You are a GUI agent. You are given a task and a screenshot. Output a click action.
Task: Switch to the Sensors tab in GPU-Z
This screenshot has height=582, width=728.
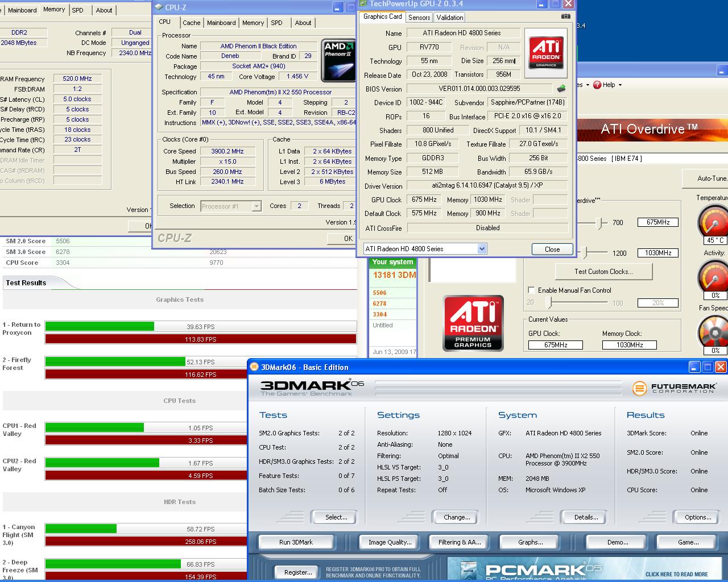click(x=419, y=18)
